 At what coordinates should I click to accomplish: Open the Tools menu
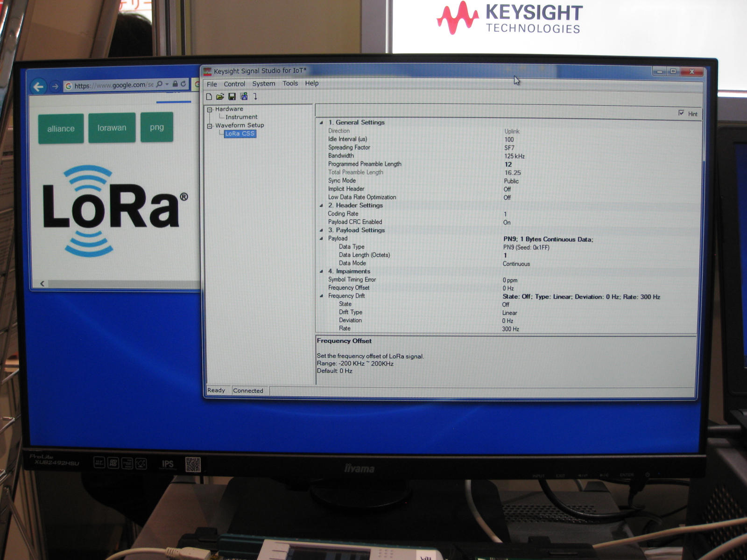tap(290, 84)
